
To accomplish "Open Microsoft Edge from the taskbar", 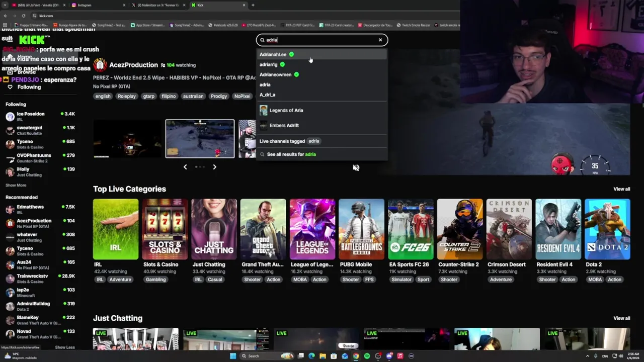I will pyautogui.click(x=311, y=356).
